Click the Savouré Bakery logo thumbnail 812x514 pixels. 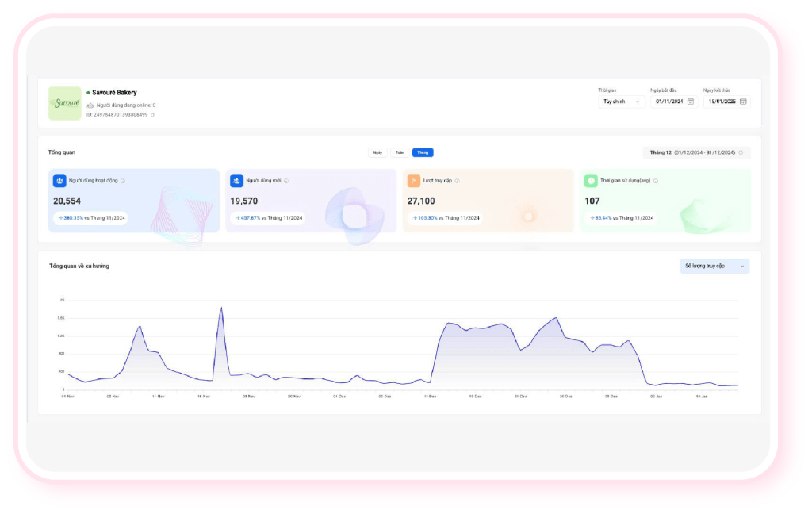pyautogui.click(x=64, y=103)
